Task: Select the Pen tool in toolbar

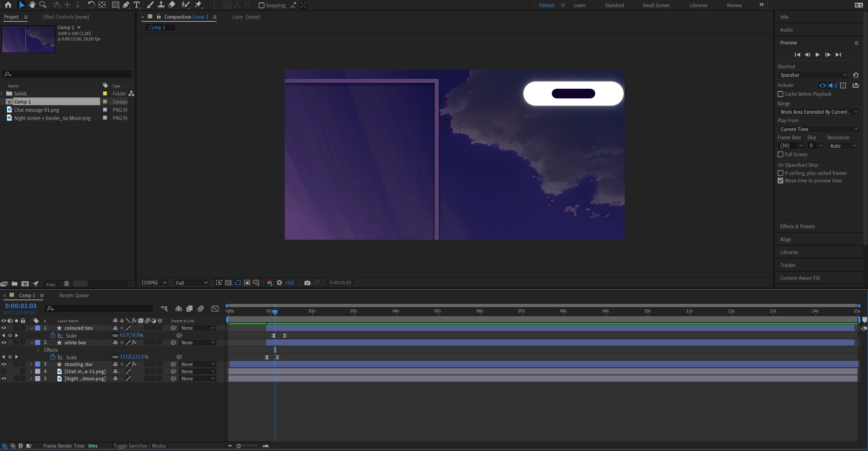Action: pyautogui.click(x=126, y=5)
